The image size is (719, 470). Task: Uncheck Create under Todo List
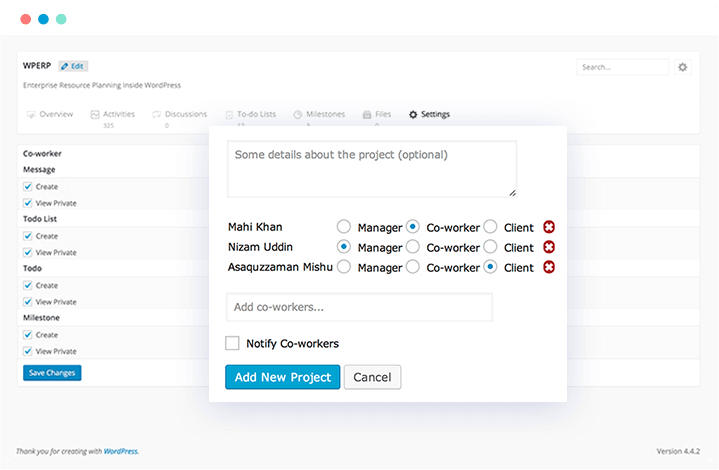28,236
